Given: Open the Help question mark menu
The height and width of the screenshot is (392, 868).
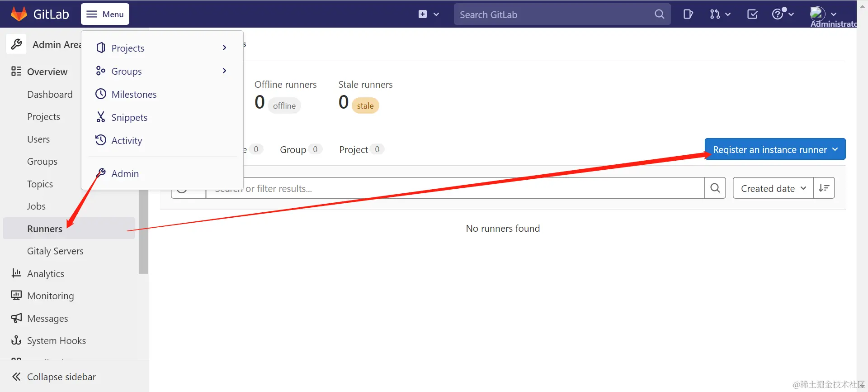Looking at the screenshot, I should (x=783, y=14).
